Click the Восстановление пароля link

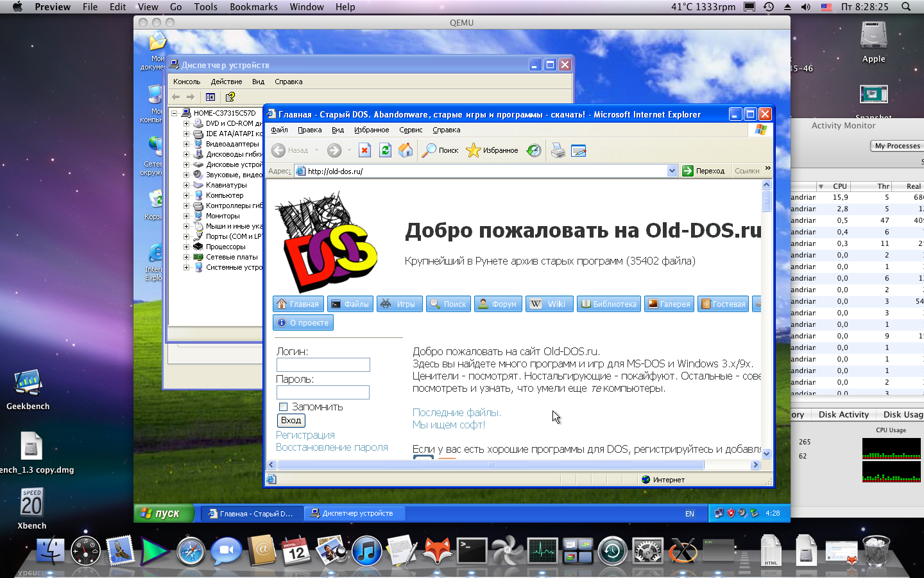332,448
